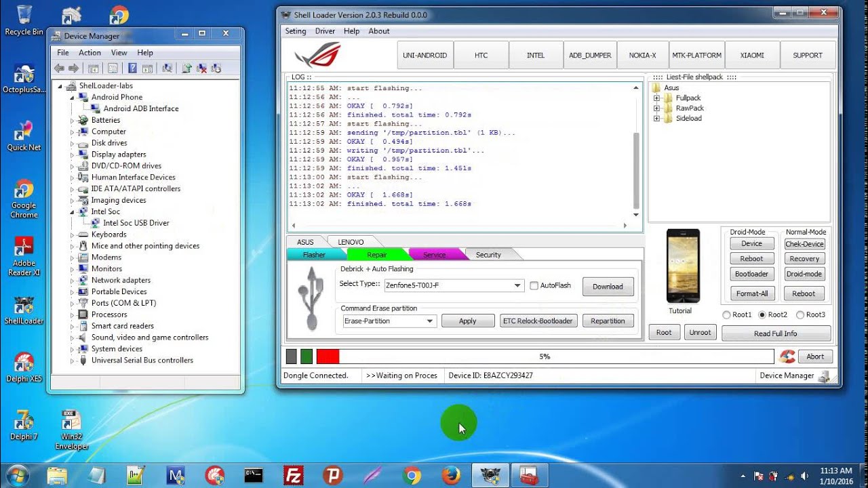Click the volume icon in system tray
Image resolution: width=868 pixels, height=488 pixels.
[x=804, y=476]
